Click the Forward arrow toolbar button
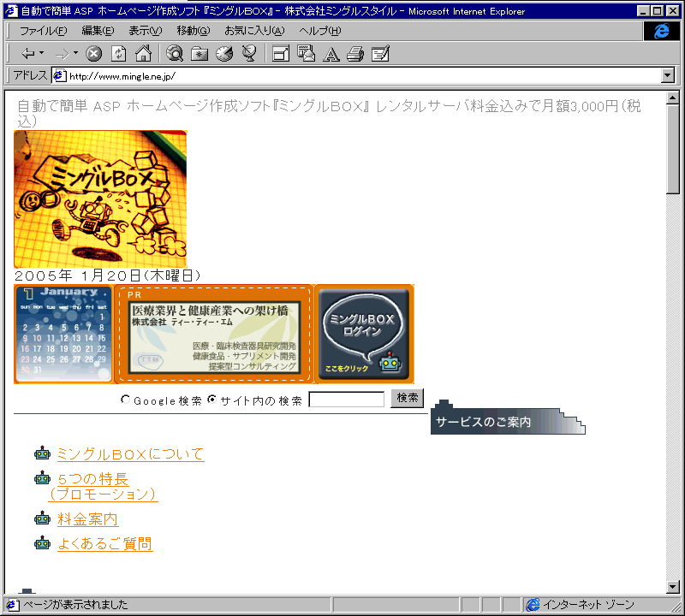This screenshot has width=685, height=616. click(x=62, y=54)
